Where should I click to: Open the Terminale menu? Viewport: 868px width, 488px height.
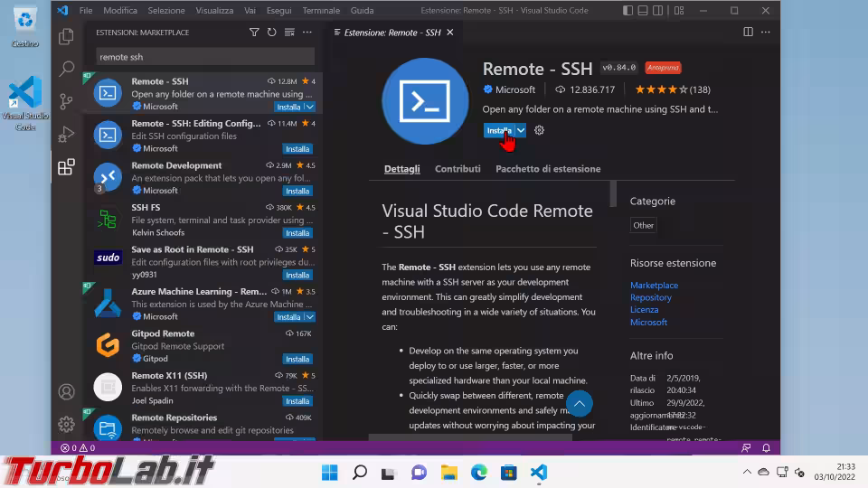tap(321, 11)
